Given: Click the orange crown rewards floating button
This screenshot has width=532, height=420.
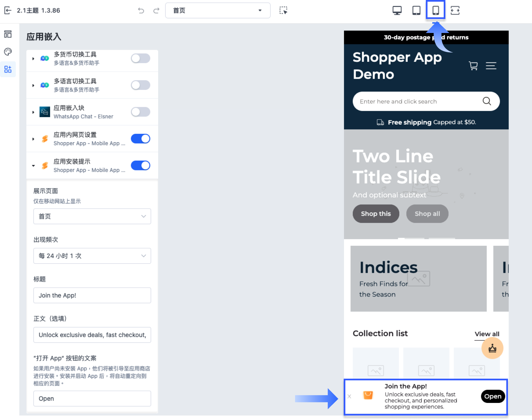Looking at the screenshot, I should 492,348.
